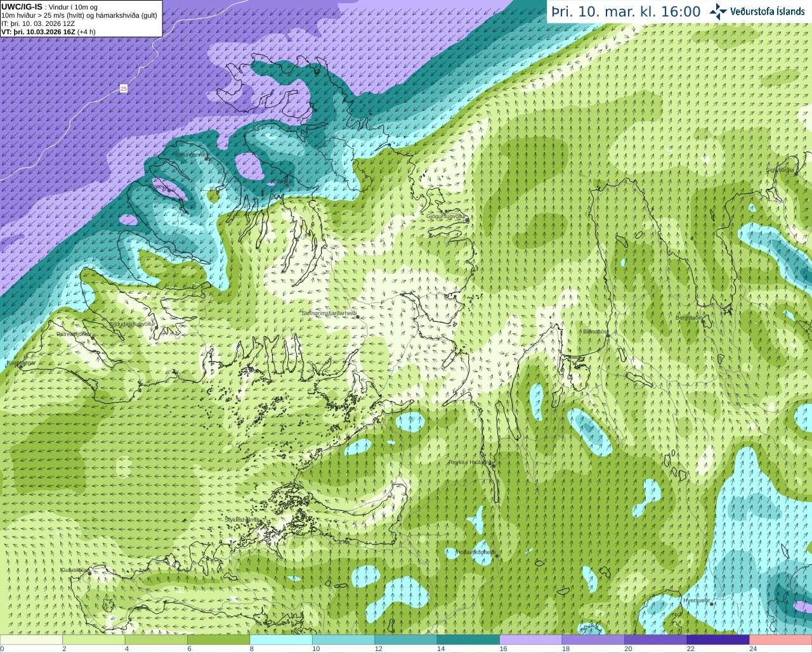Click the 22–24 dark purple legend swatch
The width and height of the screenshot is (812, 653).
(x=717, y=640)
